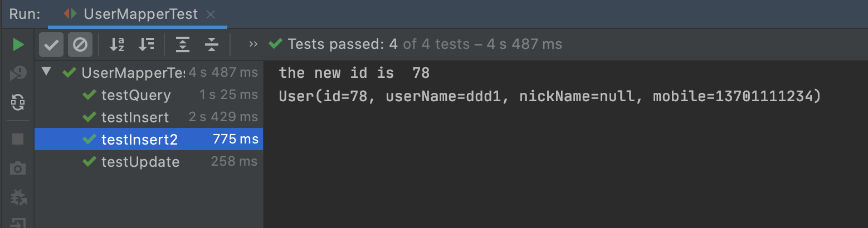Sort tests alphabetically icon
The height and width of the screenshot is (228, 868).
[x=116, y=44]
